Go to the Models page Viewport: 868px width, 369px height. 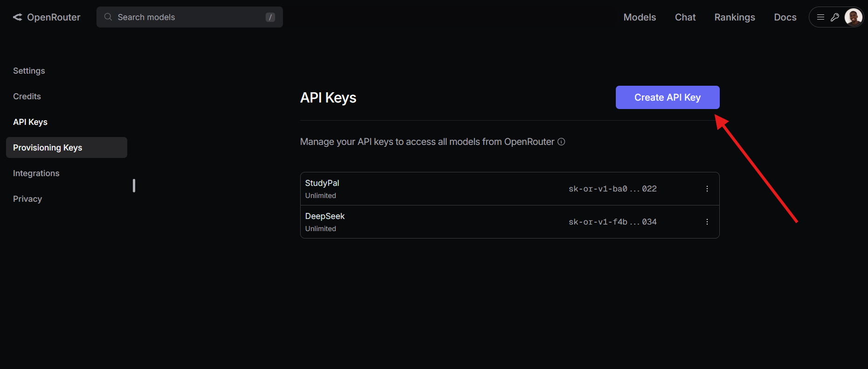[640, 17]
